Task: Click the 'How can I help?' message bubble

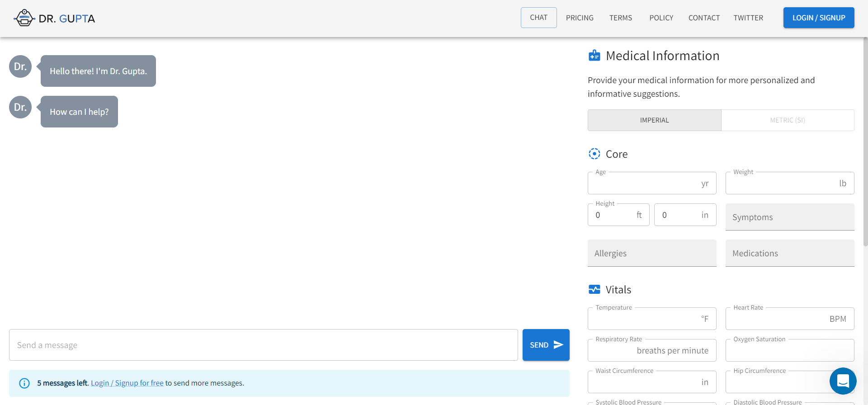Action: click(79, 112)
